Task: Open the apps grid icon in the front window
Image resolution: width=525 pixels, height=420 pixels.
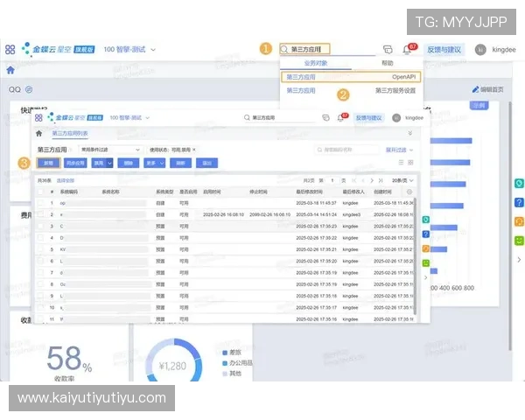Action: click(x=38, y=118)
